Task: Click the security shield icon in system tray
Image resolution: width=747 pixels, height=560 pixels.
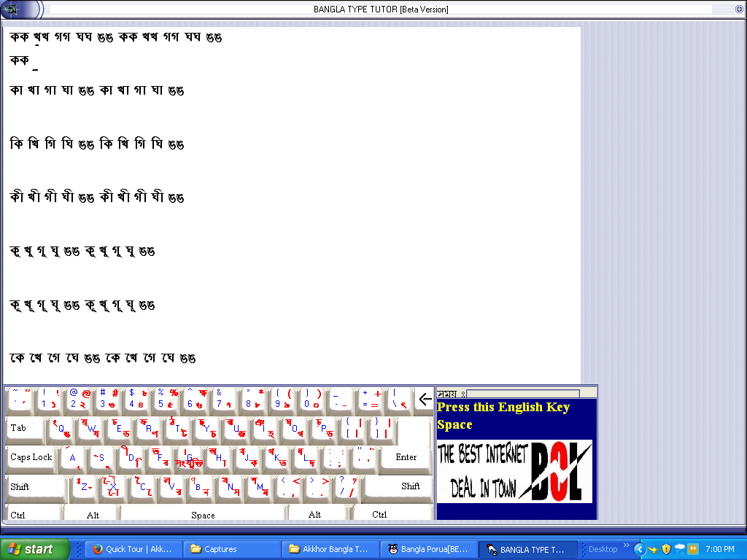Action: (x=666, y=549)
